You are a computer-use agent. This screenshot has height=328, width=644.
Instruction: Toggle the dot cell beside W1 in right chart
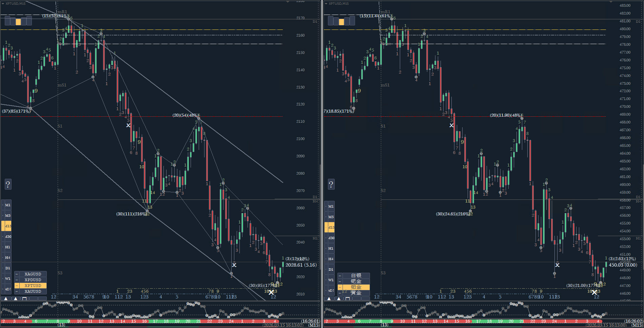coord(326,280)
